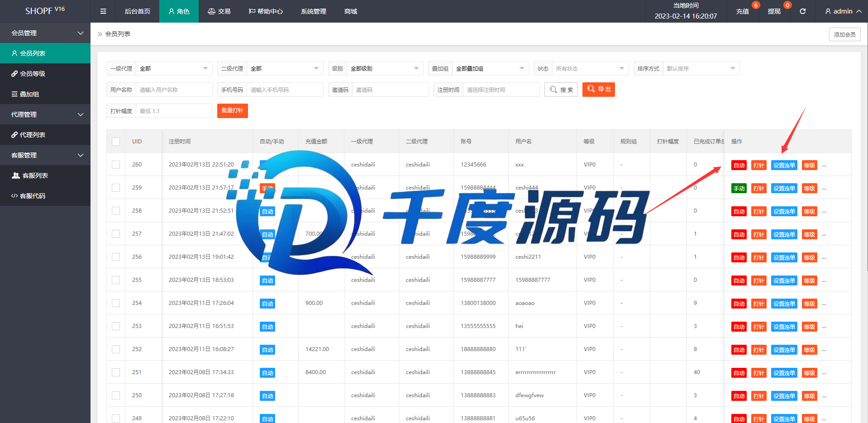Open the 排序方式 dropdown
Image resolution: width=868 pixels, height=423 pixels.
(701, 68)
